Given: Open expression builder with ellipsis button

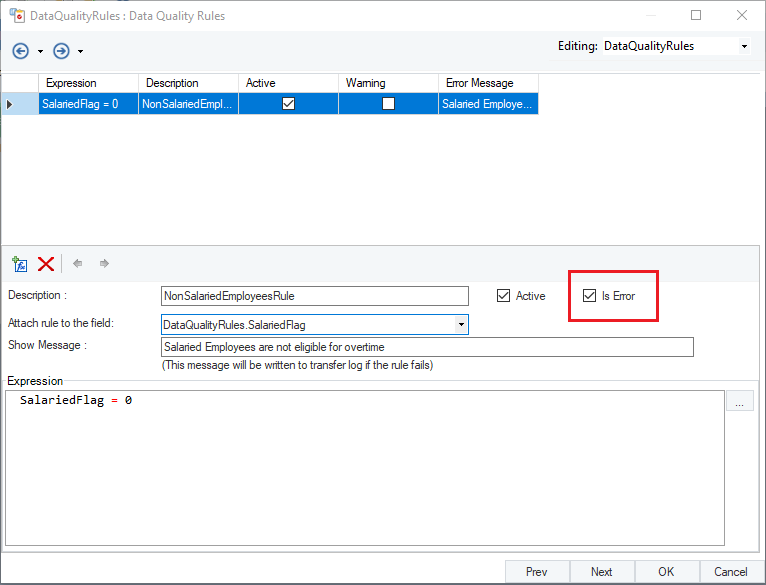Looking at the screenshot, I should [739, 402].
